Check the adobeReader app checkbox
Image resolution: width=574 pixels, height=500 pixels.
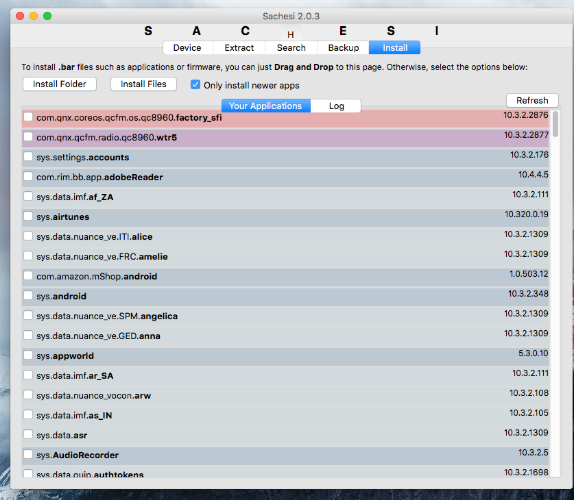[x=28, y=176]
